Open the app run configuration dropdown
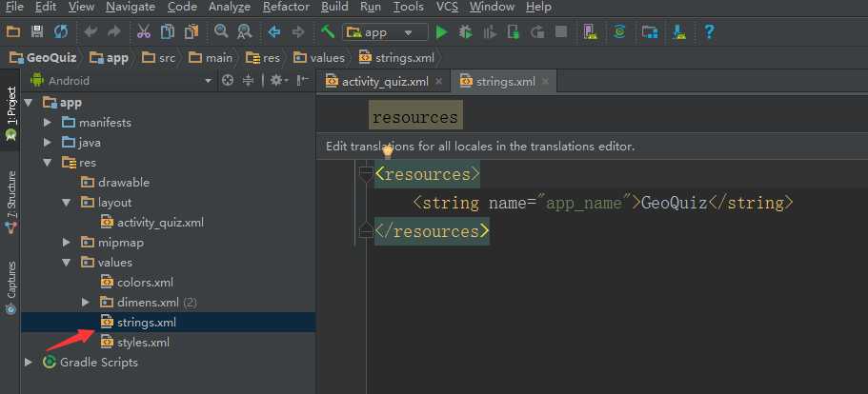Image resolution: width=868 pixels, height=394 pixels. click(x=385, y=32)
